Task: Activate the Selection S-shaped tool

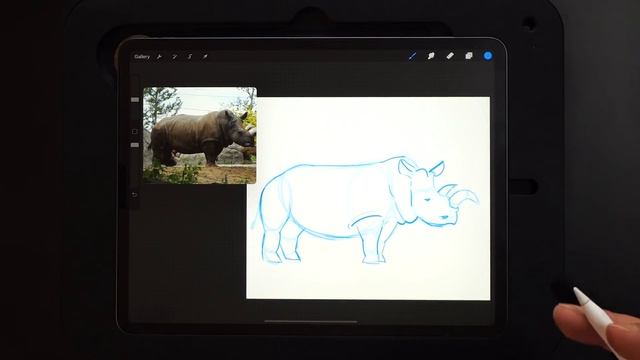Action: pos(190,57)
